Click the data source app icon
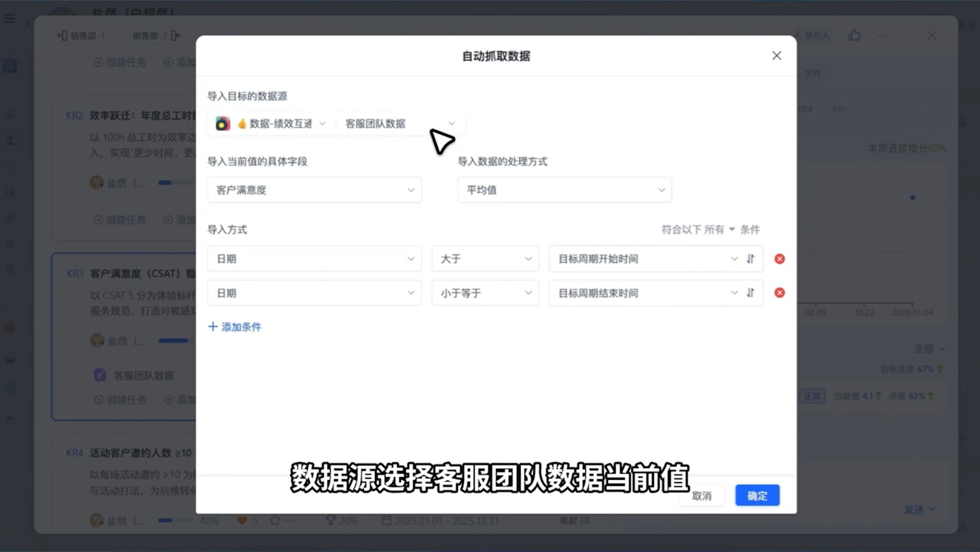Image resolution: width=980 pixels, height=552 pixels. [223, 124]
